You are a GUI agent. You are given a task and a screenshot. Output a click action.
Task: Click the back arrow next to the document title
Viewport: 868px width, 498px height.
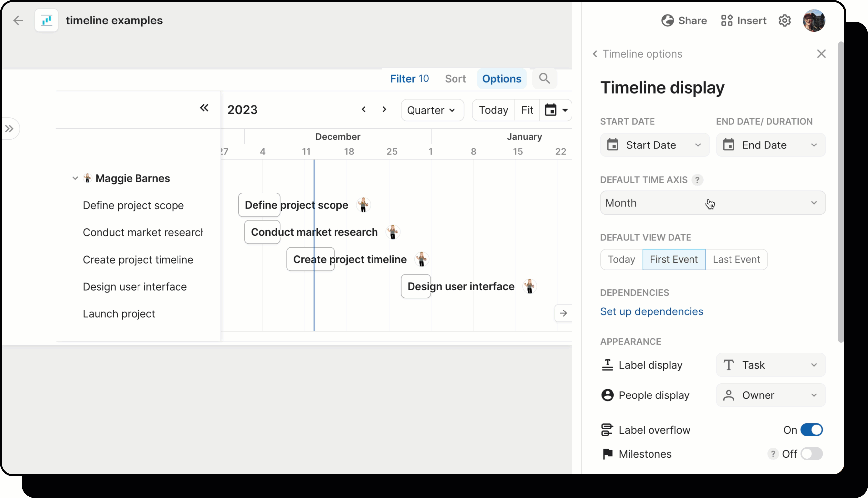pos(18,20)
